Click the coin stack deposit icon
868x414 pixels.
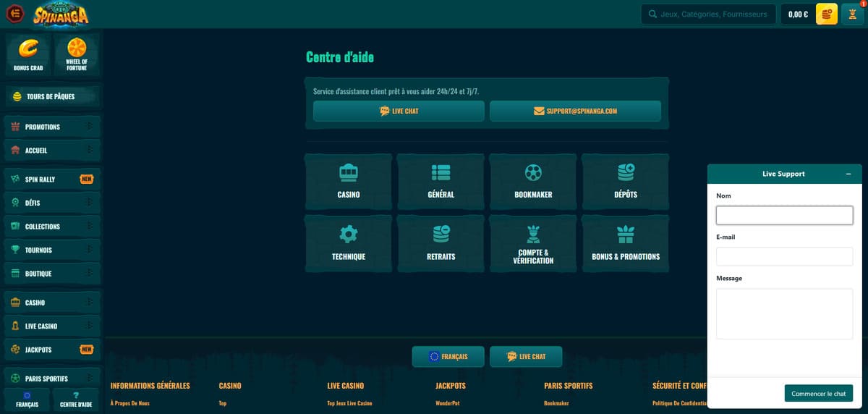(827, 14)
